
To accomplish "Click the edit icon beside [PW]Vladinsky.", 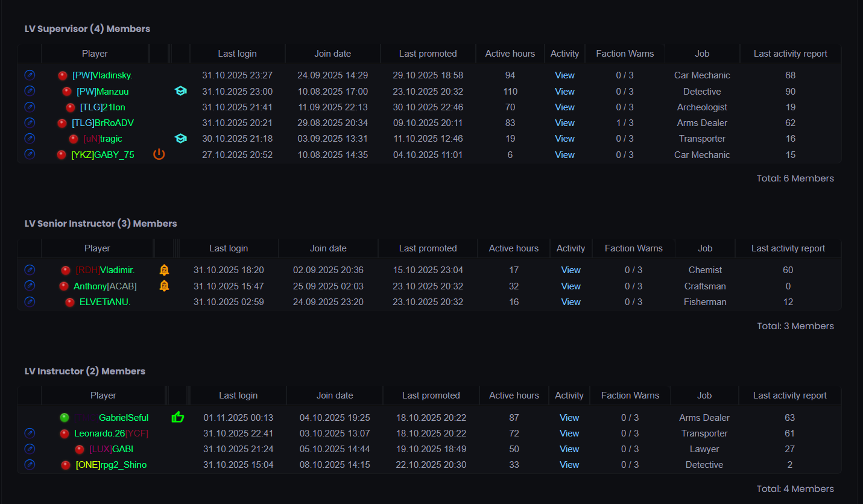I will [30, 75].
